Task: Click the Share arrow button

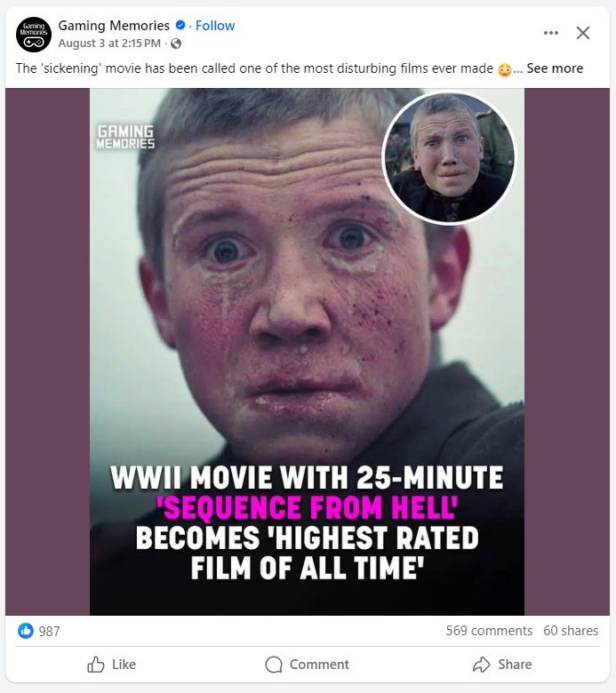Action: 502,665
